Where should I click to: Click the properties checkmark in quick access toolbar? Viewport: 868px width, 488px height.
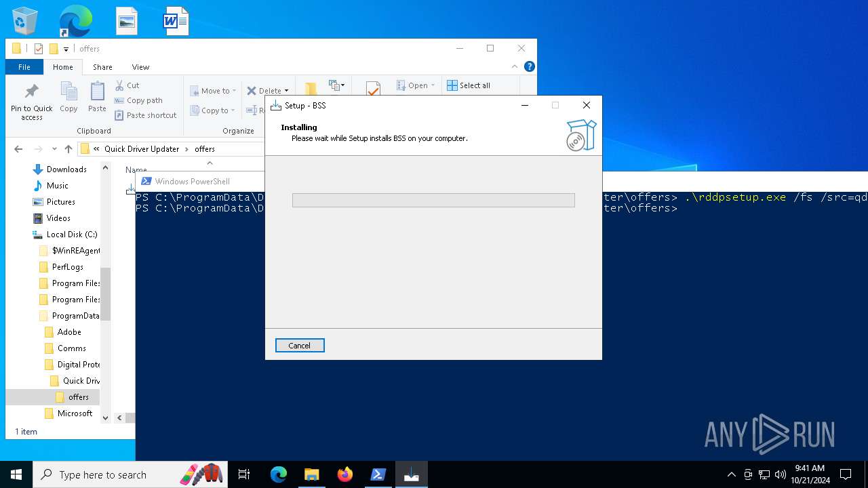pyautogui.click(x=39, y=49)
